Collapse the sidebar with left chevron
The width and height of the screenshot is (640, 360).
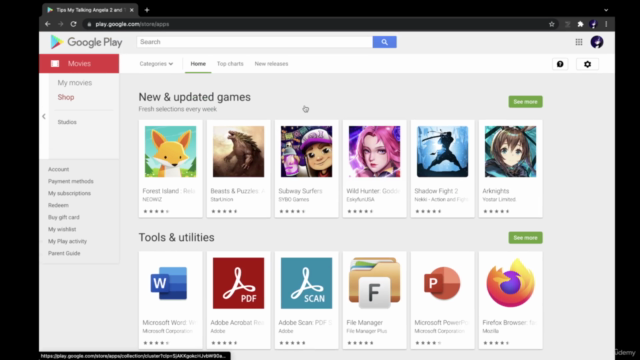(x=44, y=116)
